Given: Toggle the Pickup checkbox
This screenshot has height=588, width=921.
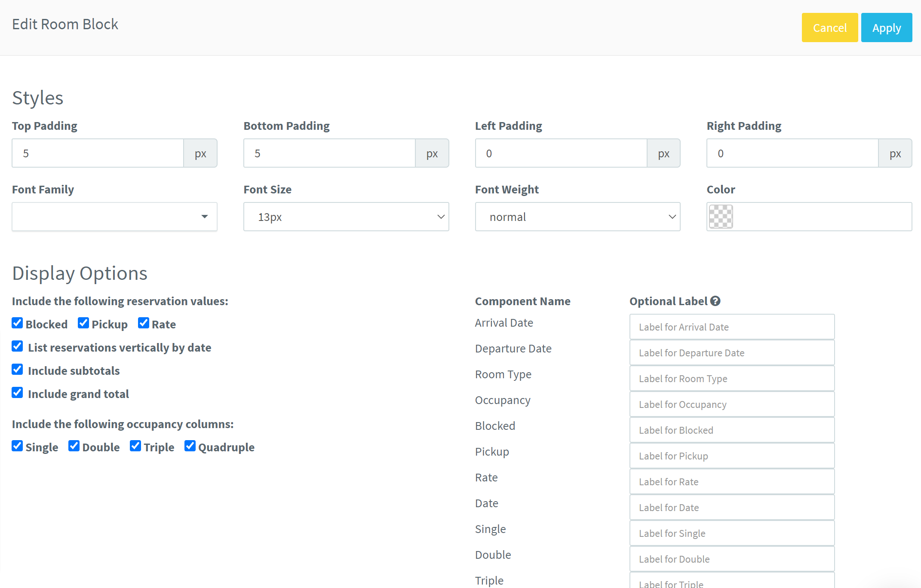Looking at the screenshot, I should tap(83, 323).
